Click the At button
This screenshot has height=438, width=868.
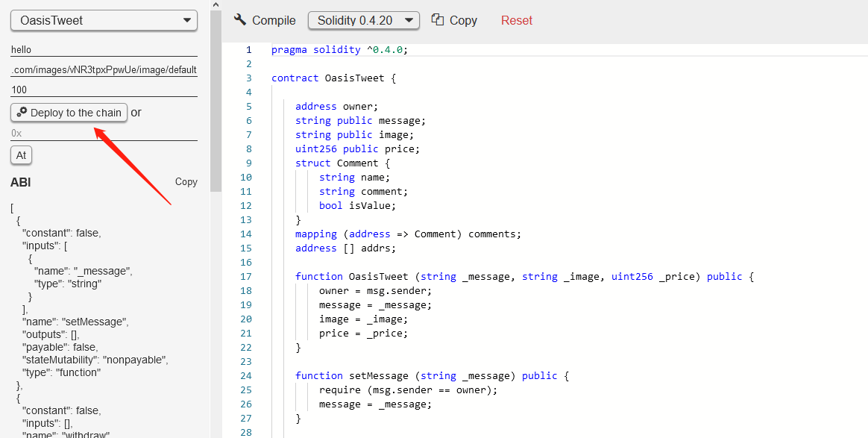tap(21, 155)
